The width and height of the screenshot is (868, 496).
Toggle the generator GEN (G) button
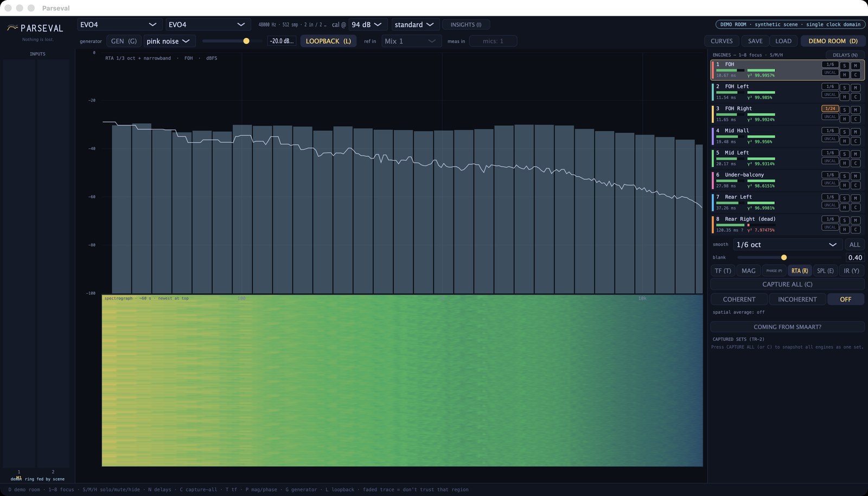click(124, 41)
